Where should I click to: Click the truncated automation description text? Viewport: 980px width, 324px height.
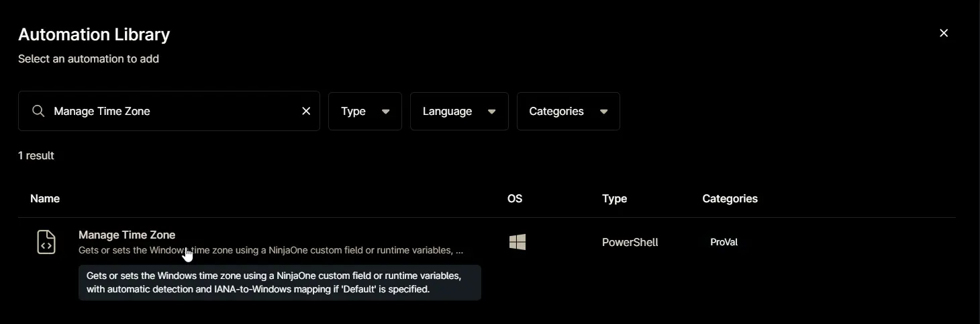click(271, 250)
